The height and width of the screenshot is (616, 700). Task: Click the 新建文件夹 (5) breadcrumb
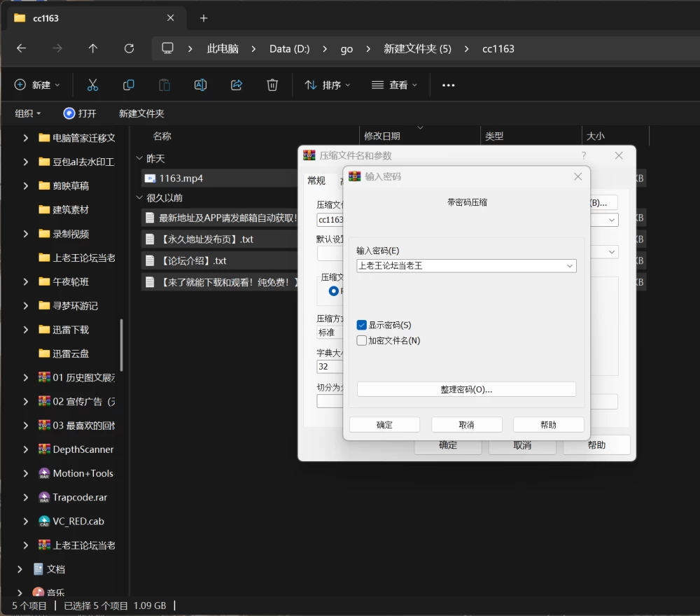(417, 49)
